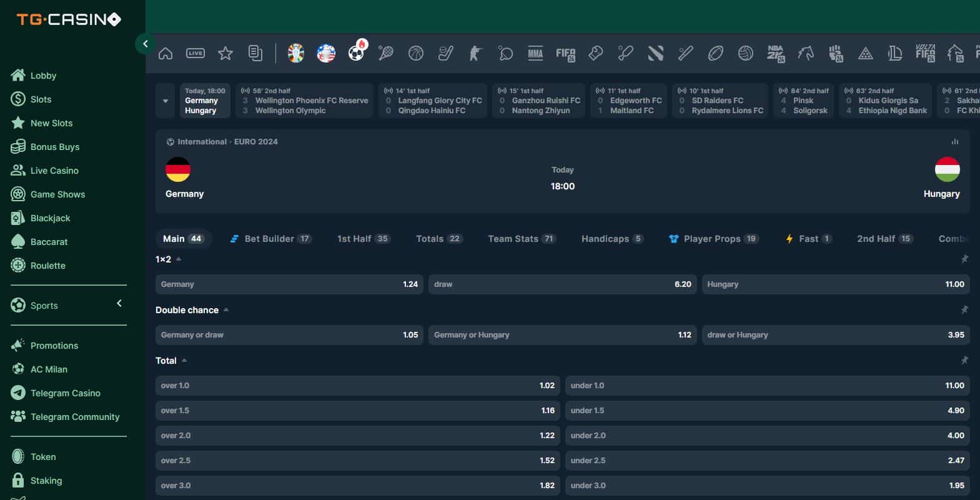Select the table tennis sport icon
980x500 pixels.
tap(506, 53)
